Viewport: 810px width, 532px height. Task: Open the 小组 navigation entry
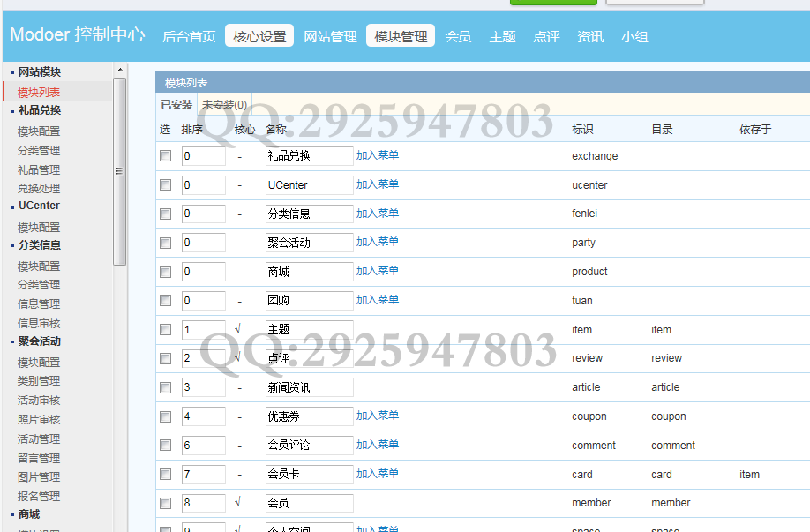(x=633, y=35)
